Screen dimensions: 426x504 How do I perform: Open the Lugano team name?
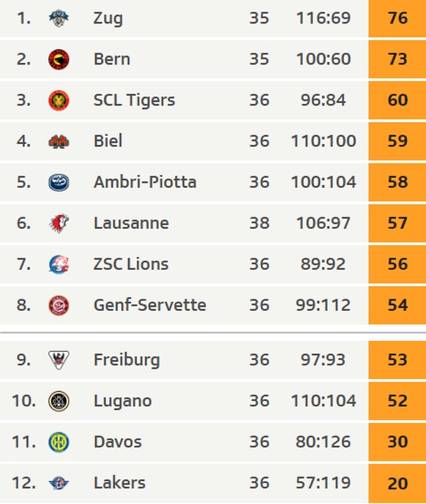click(x=122, y=401)
